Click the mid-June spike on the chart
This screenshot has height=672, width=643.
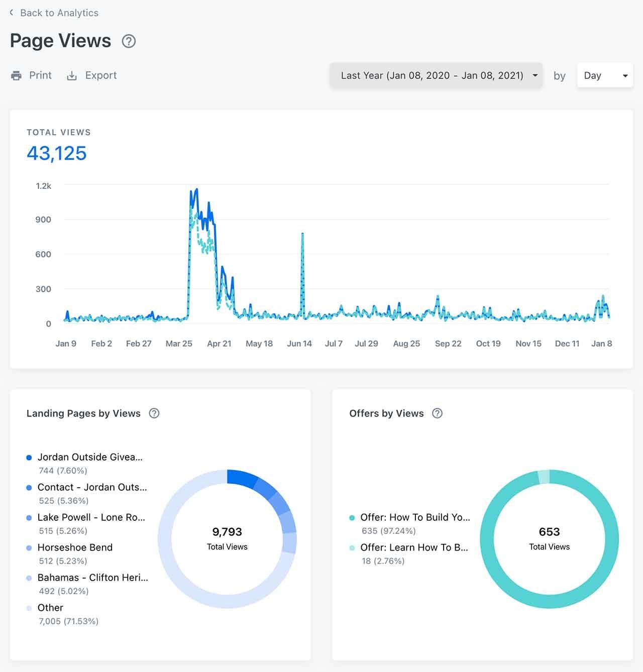302,235
